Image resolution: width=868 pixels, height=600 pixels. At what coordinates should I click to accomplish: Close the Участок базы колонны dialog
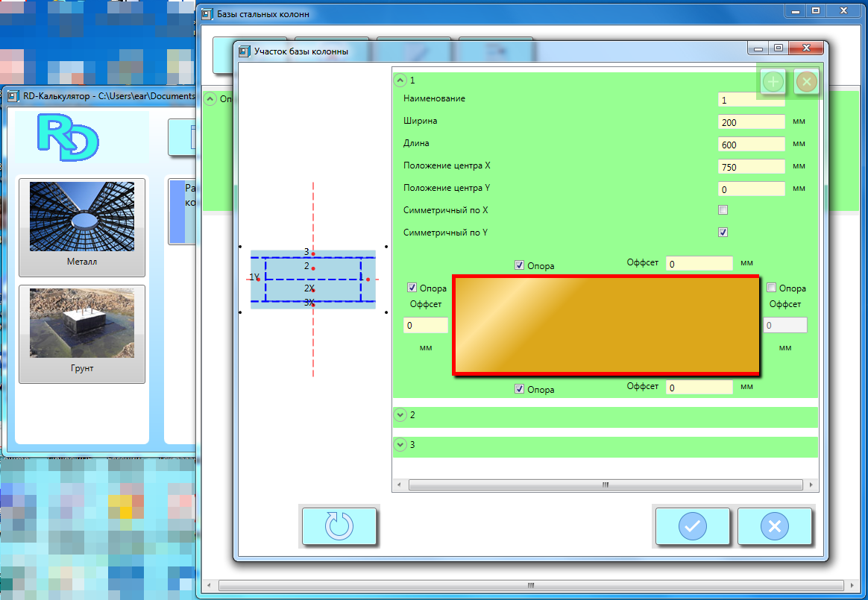[807, 48]
